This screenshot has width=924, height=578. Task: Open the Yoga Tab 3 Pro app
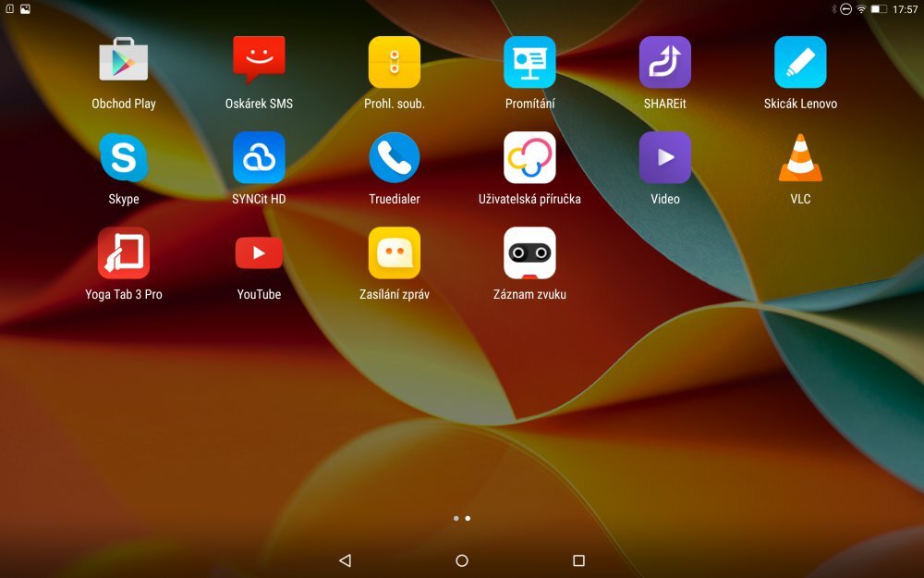coord(124,251)
